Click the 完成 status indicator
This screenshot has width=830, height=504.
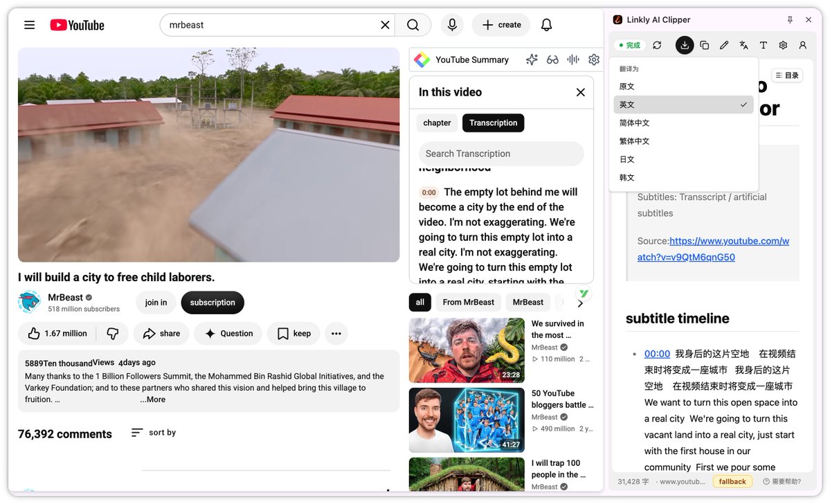pos(630,45)
